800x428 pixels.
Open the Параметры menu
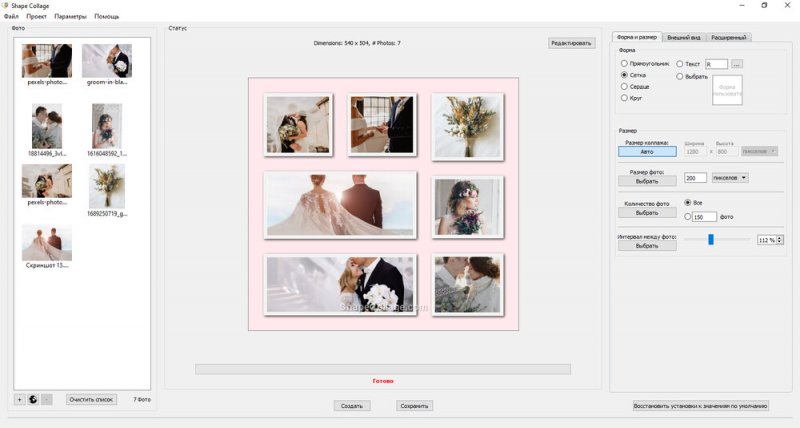click(70, 17)
